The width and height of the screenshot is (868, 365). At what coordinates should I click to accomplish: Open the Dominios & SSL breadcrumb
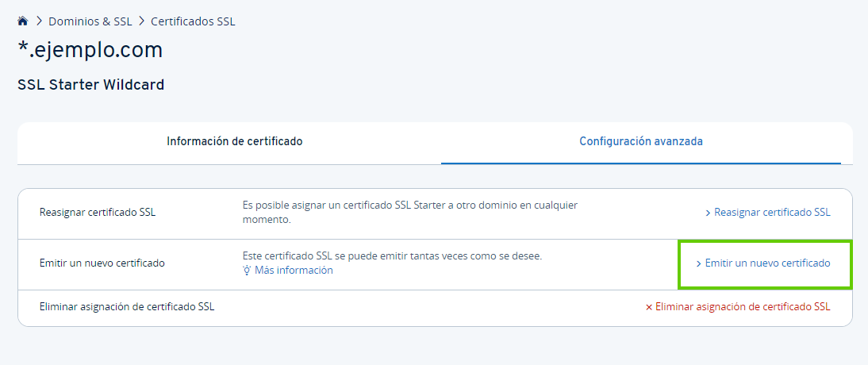90,21
